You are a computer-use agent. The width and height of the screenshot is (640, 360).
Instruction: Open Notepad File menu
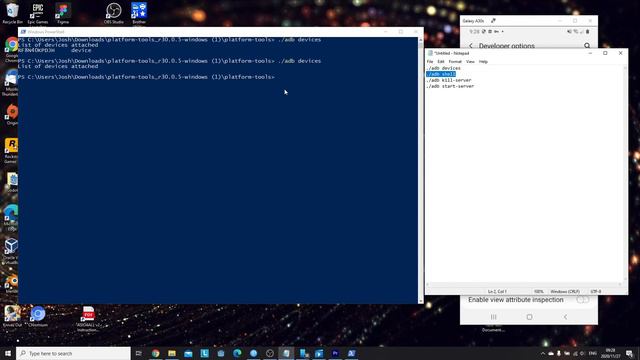pos(430,62)
